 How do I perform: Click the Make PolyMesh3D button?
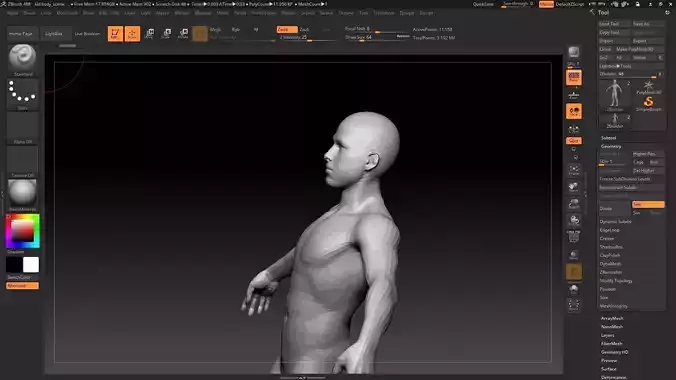(639, 49)
